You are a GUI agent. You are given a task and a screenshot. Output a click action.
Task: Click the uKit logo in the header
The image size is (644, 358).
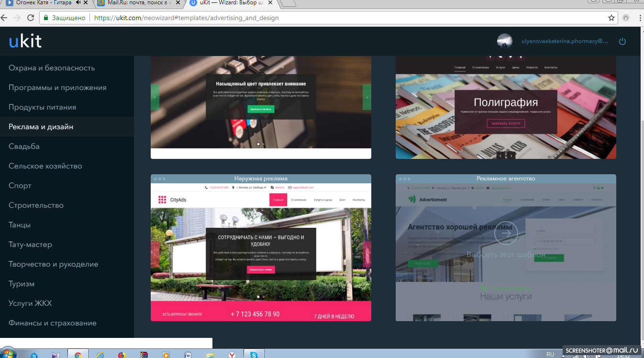pyautogui.click(x=25, y=42)
